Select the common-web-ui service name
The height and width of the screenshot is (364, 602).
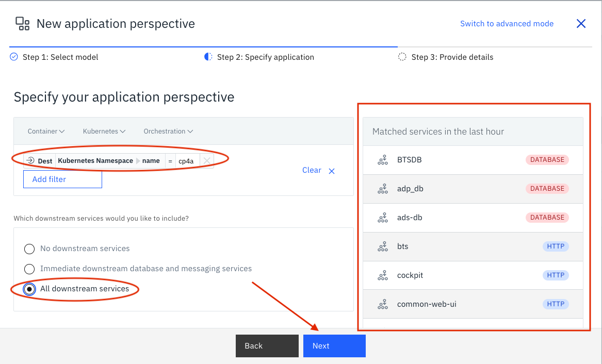pyautogui.click(x=427, y=304)
